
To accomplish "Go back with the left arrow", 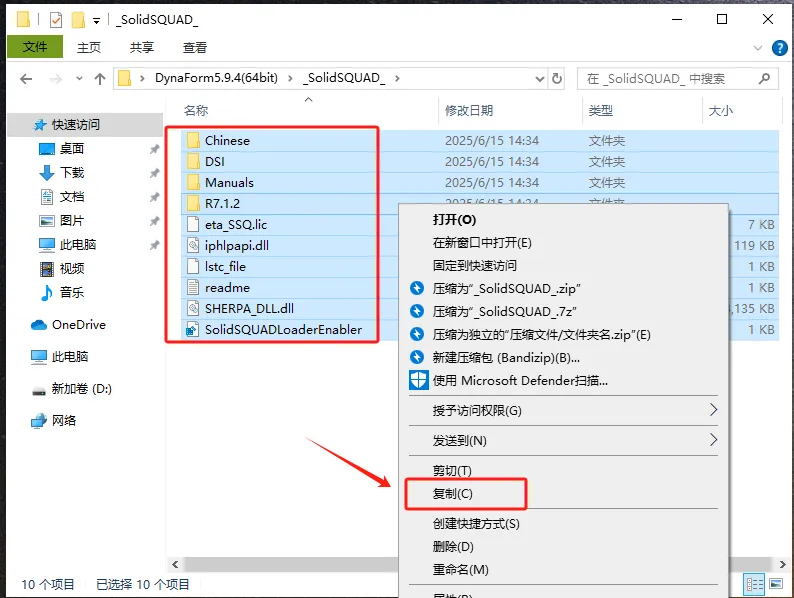I will [26, 78].
